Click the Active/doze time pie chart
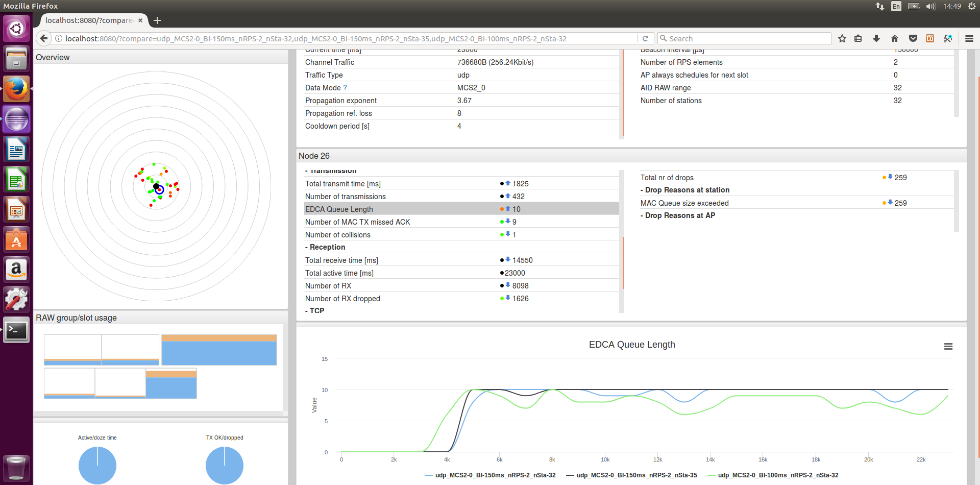980x485 pixels. [97, 465]
